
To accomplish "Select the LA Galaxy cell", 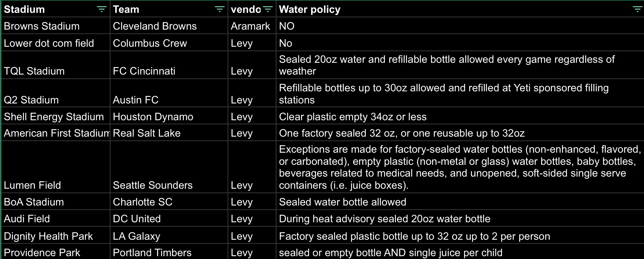I will pos(169,235).
